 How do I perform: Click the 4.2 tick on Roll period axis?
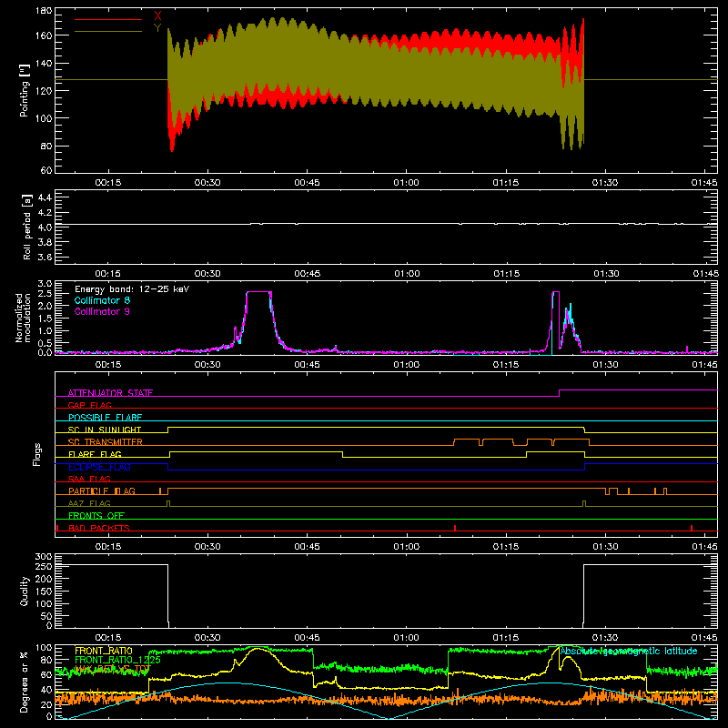pyautogui.click(x=45, y=213)
